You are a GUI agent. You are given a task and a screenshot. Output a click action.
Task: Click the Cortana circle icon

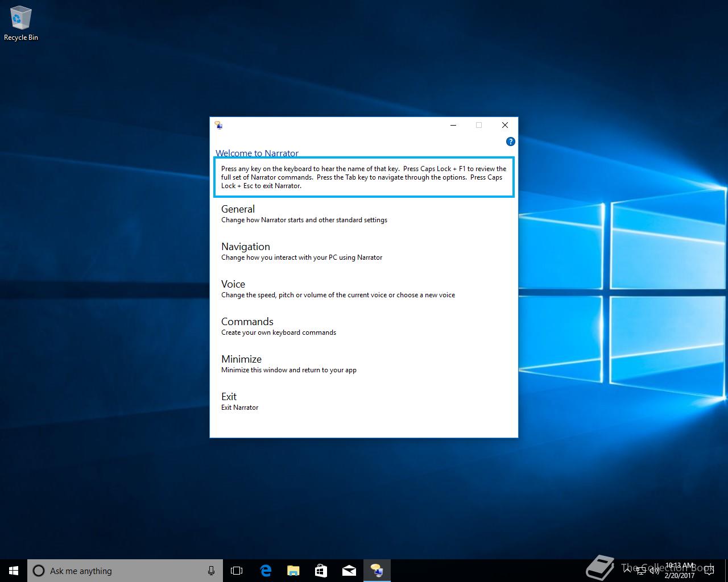(x=39, y=571)
